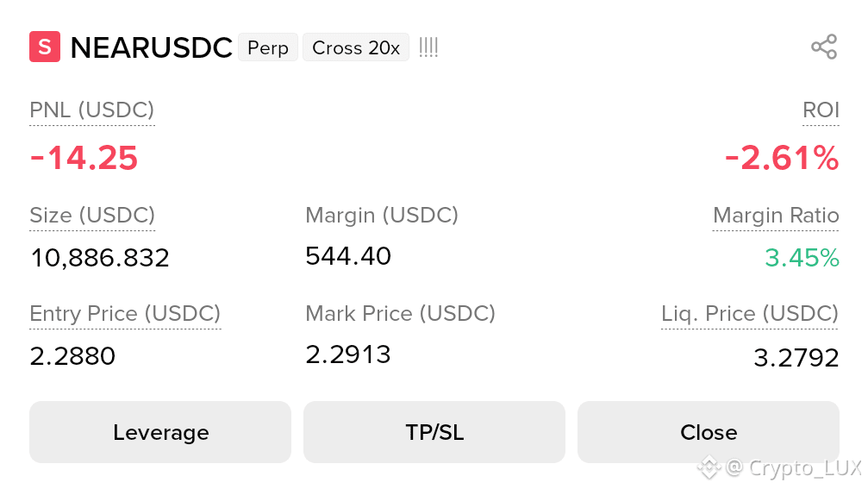Show the PNL (USDC) label tooltip
This screenshot has height=489, width=868.
(x=92, y=110)
